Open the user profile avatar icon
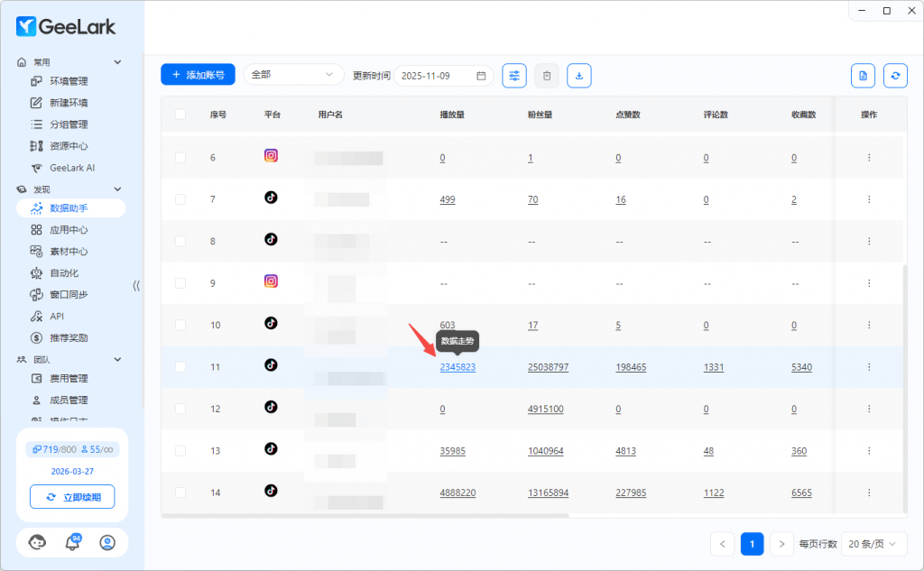This screenshot has height=571, width=924. [x=107, y=542]
